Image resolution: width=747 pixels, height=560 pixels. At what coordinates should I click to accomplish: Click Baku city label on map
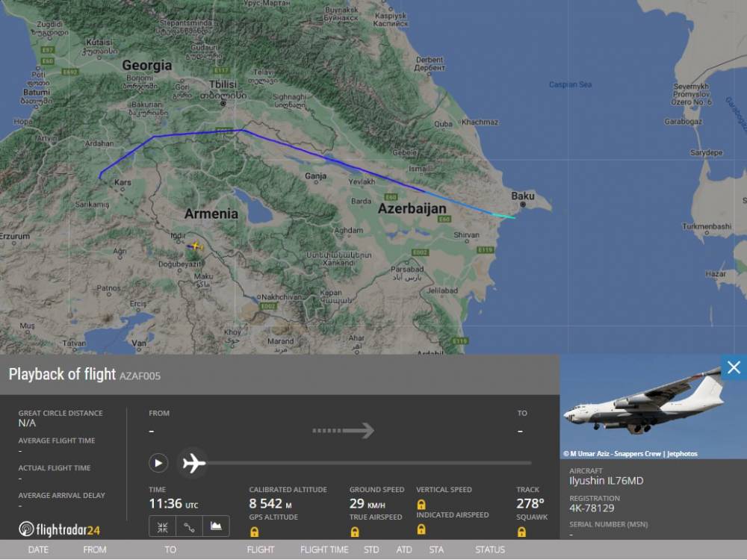523,196
